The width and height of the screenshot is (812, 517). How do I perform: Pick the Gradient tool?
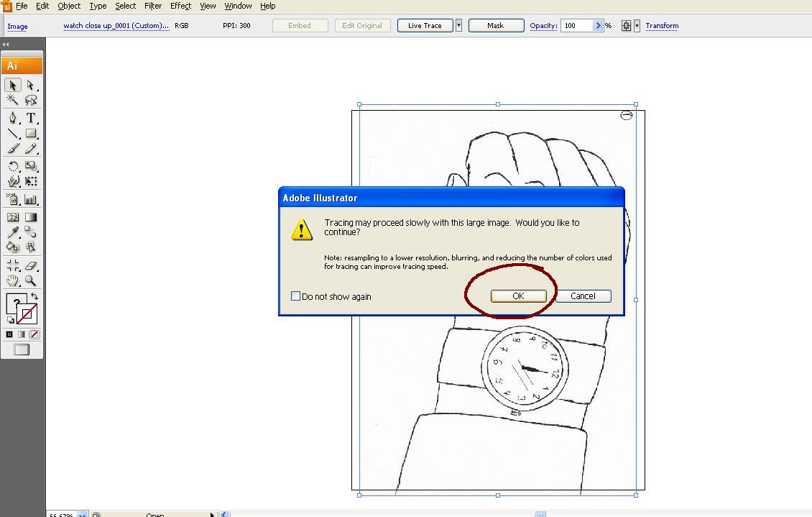[x=31, y=217]
